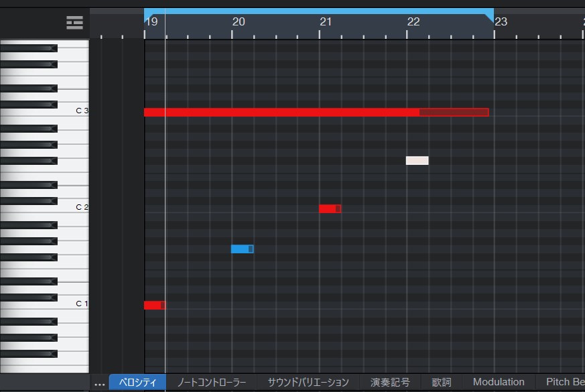
Task: Select the partially visible Pitch Bend tab
Action: (564, 383)
